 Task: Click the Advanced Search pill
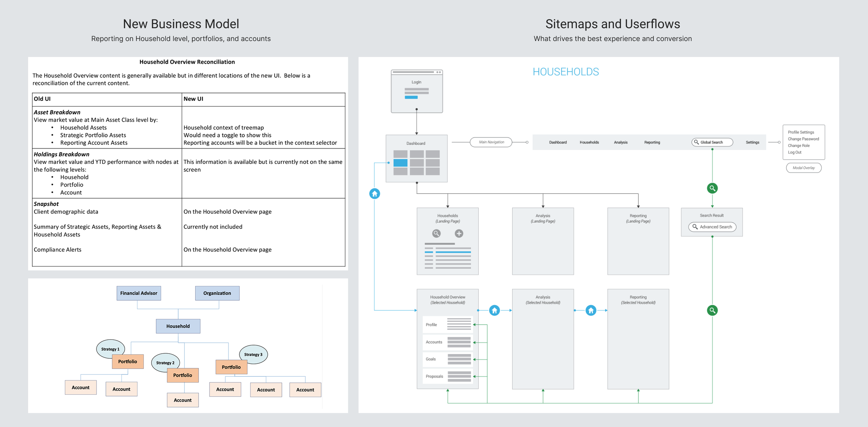tap(712, 227)
